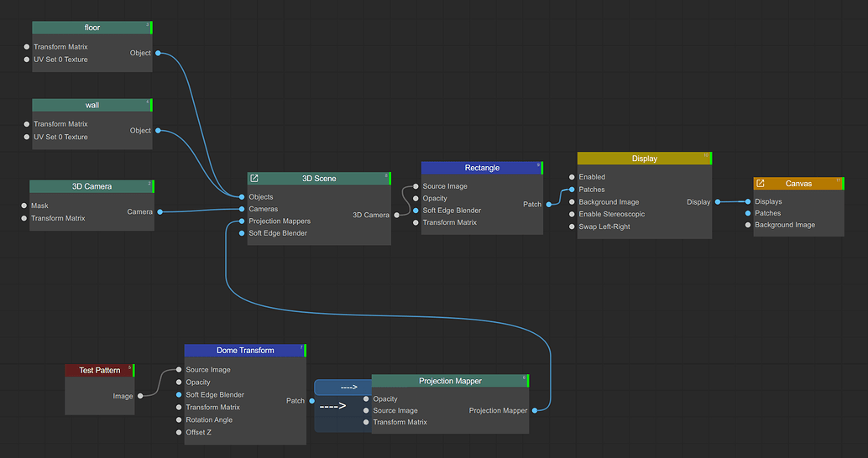Screen dimensions: 868x458
Task: Click the Objects input port on 3D Scene
Action: (242, 197)
